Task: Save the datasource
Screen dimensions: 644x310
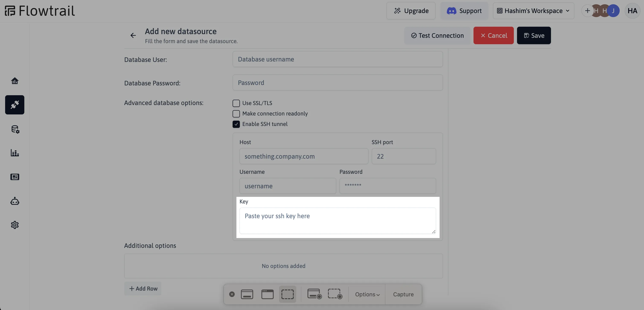Action: (534, 35)
